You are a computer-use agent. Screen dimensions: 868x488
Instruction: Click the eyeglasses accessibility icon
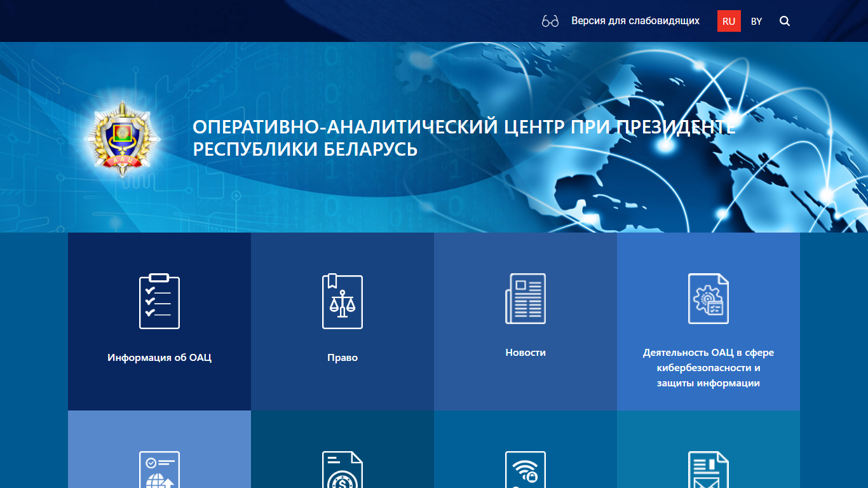coord(550,21)
